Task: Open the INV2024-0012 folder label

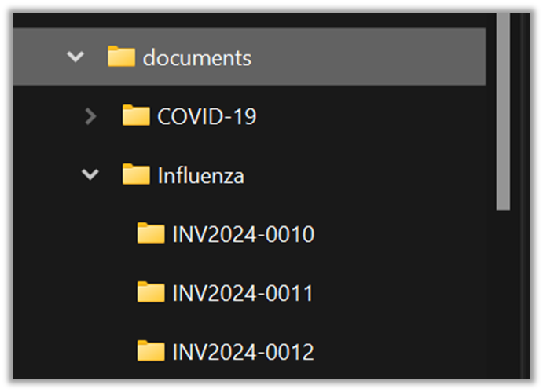Action: click(243, 351)
